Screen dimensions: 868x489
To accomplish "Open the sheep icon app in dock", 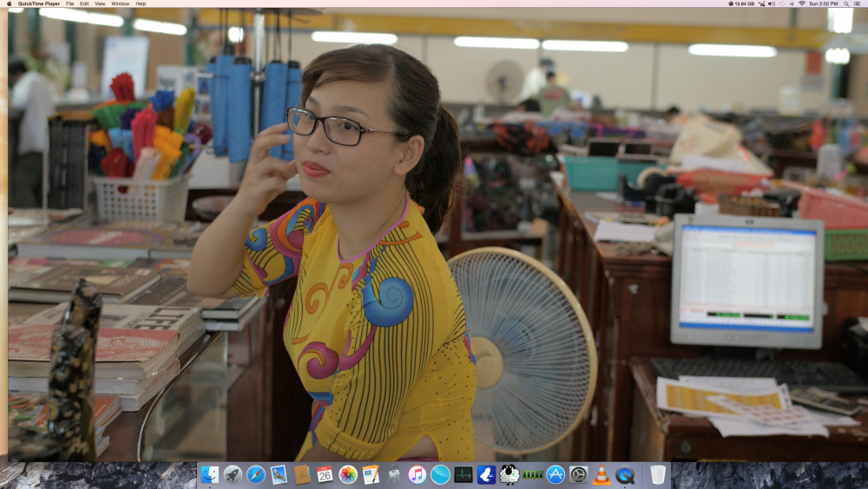I will click(x=510, y=474).
